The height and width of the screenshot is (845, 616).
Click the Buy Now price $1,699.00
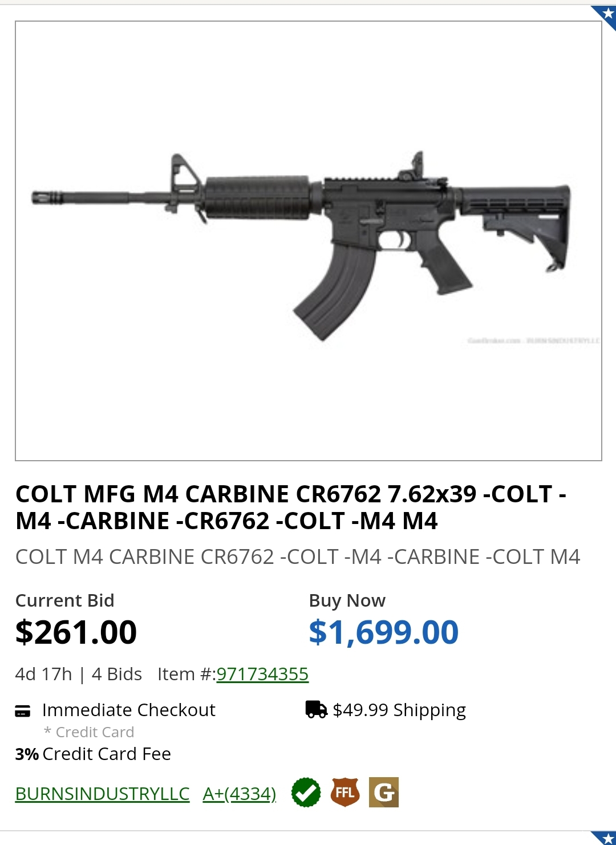[383, 631]
